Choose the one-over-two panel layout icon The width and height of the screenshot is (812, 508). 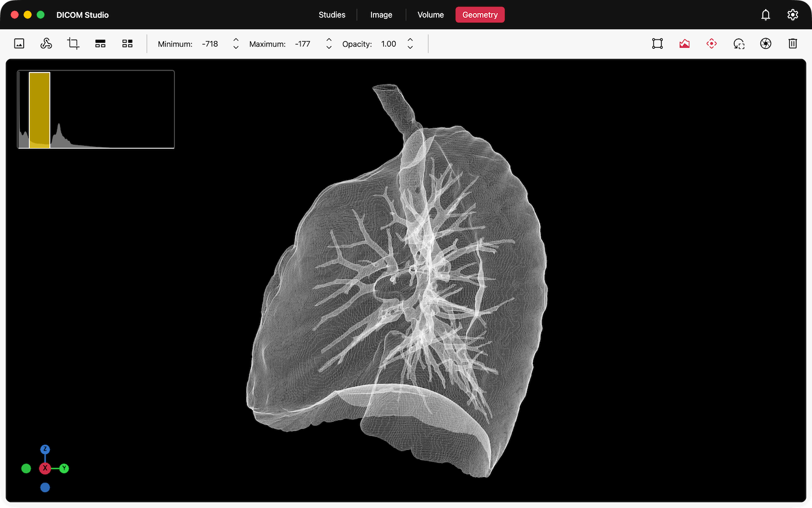point(100,44)
